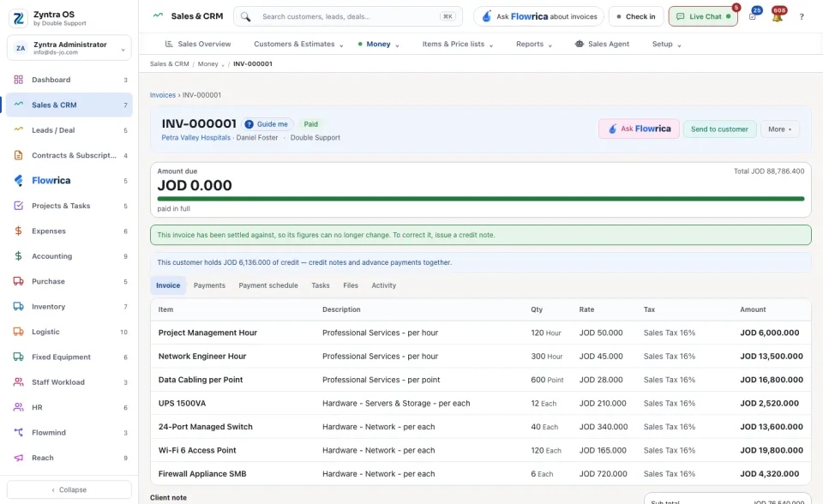823x504 pixels.
Task: Click the Sales Agent robot icon
Action: (x=580, y=44)
